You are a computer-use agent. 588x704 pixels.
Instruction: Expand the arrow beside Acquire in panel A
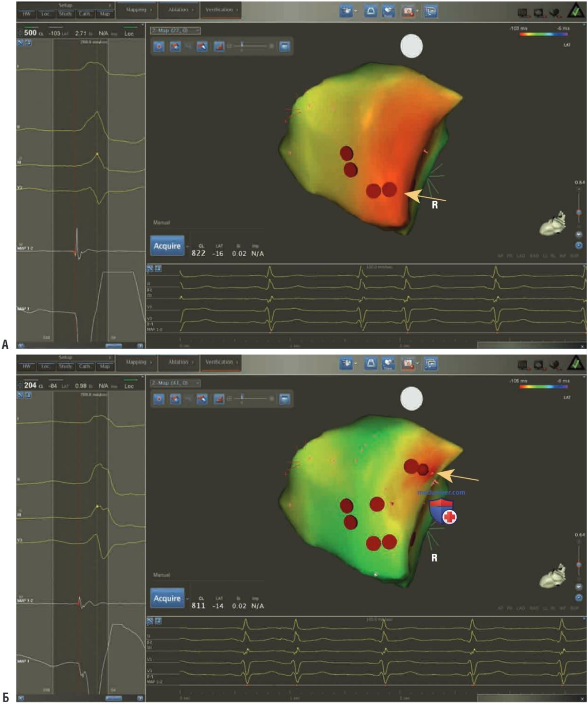[x=187, y=246]
